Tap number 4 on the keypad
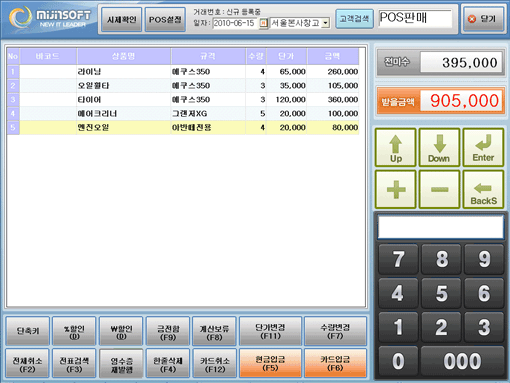This screenshot has width=510, height=383. pos(398,293)
